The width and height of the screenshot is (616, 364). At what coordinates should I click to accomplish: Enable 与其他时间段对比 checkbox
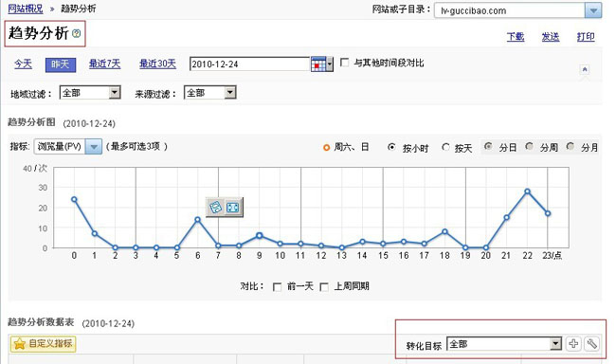pyautogui.click(x=345, y=63)
